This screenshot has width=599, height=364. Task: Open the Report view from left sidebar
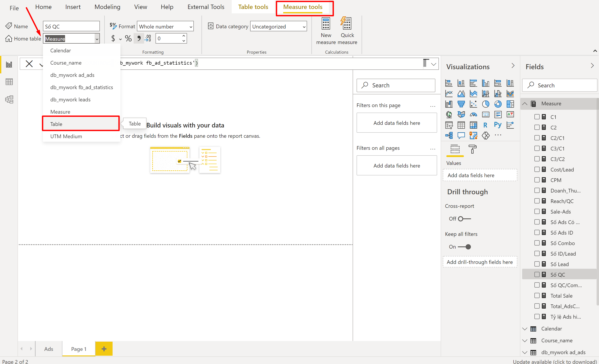pyautogui.click(x=9, y=64)
